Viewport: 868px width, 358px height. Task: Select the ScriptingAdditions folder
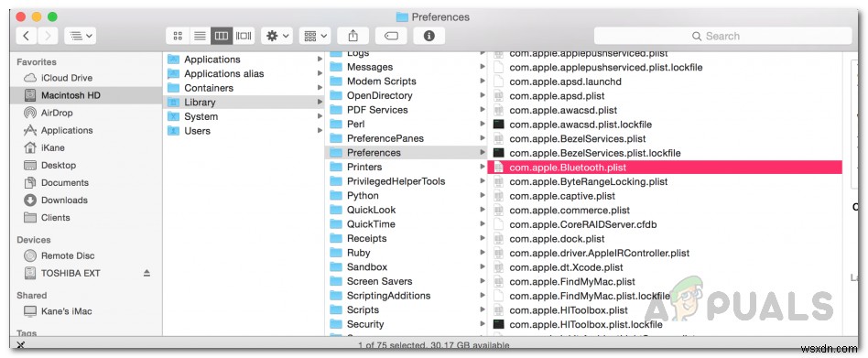[x=407, y=296]
